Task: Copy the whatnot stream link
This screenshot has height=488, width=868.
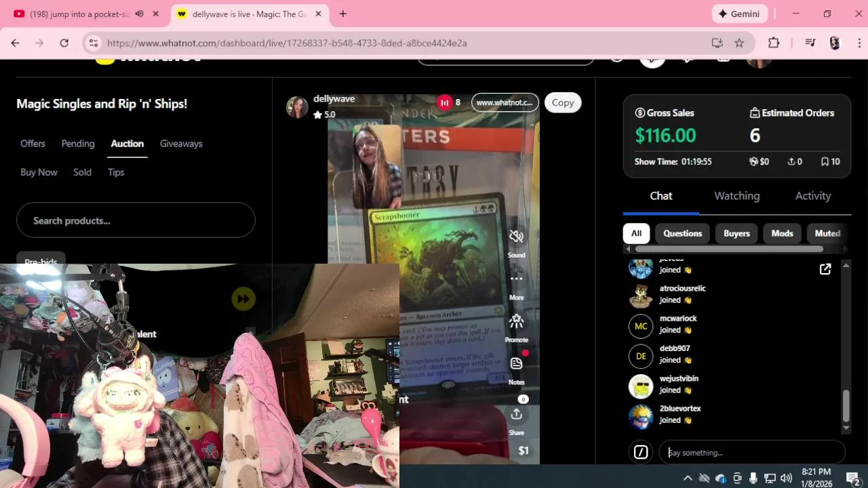Action: 562,102
